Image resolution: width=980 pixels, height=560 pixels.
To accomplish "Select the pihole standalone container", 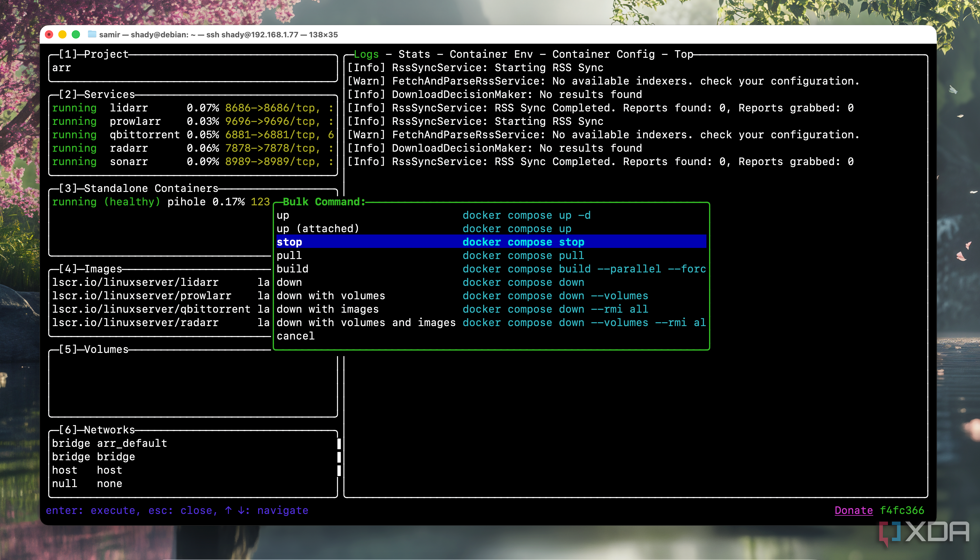I will tap(186, 202).
